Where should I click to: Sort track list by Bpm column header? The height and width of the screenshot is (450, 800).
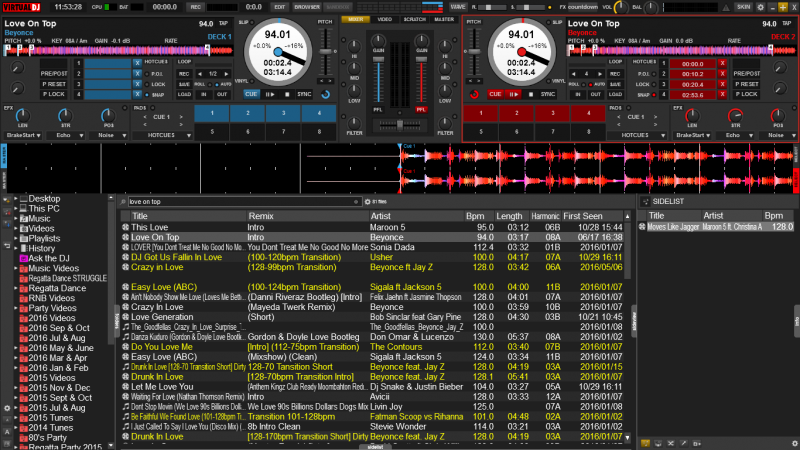point(479,216)
